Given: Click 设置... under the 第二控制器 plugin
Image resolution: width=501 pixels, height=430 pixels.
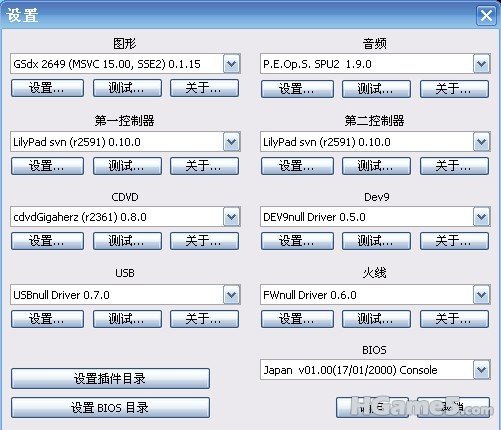Looking at the screenshot, I should pyautogui.click(x=297, y=166).
